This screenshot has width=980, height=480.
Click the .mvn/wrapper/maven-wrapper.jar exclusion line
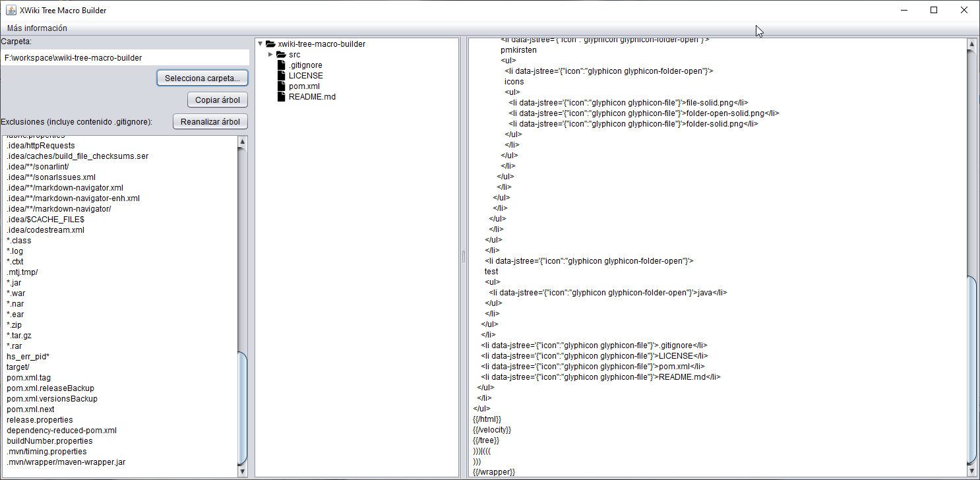tap(66, 462)
